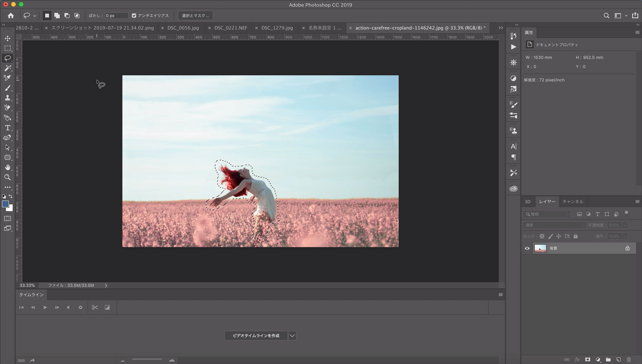Screen dimensions: 642x364
Task: Select the Brush tool
Action: (x=8, y=88)
